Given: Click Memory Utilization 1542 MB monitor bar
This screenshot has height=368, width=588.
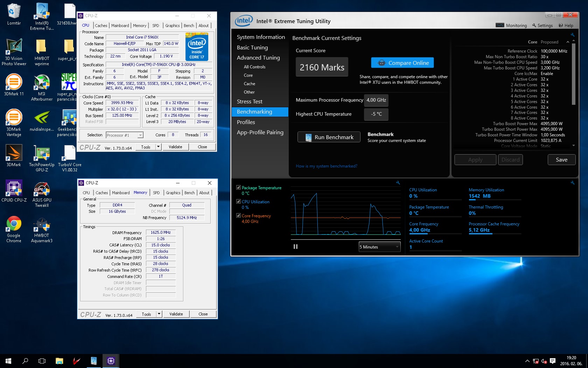Looking at the screenshot, I should point(495,199).
